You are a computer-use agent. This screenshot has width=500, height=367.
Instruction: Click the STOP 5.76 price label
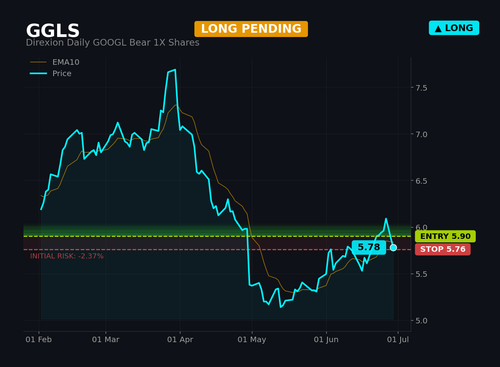pyautogui.click(x=443, y=249)
